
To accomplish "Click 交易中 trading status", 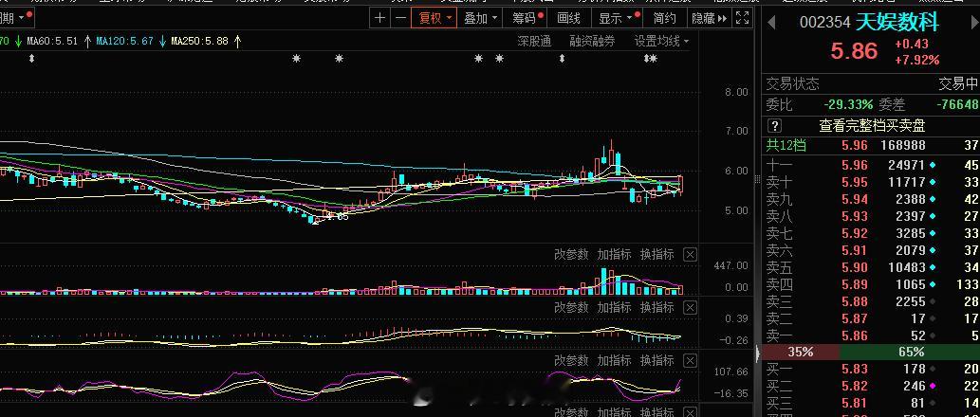I will [958, 83].
